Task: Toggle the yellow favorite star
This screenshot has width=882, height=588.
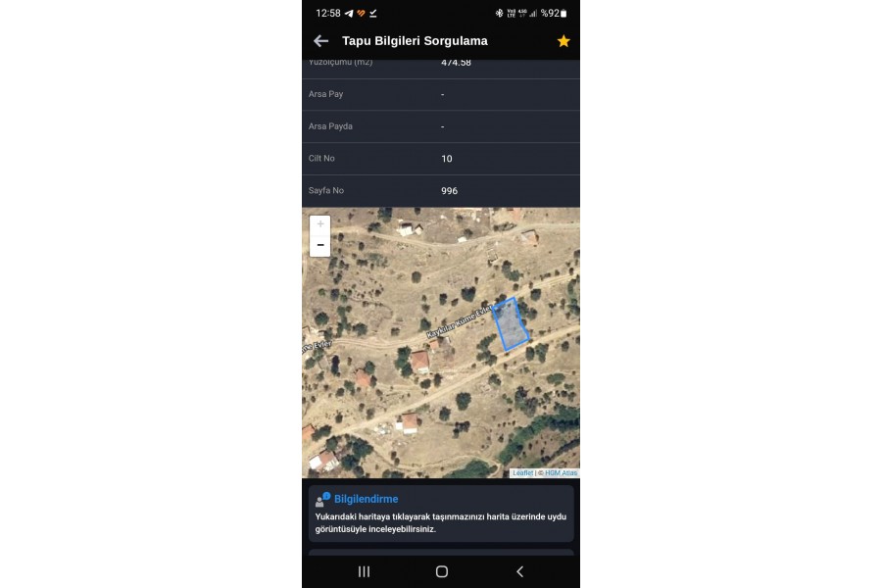Action: 563,41
